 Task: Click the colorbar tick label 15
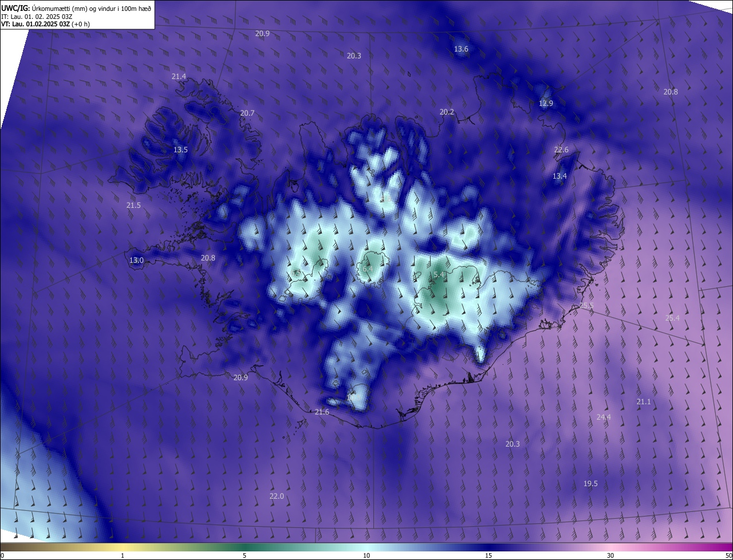pyautogui.click(x=488, y=555)
